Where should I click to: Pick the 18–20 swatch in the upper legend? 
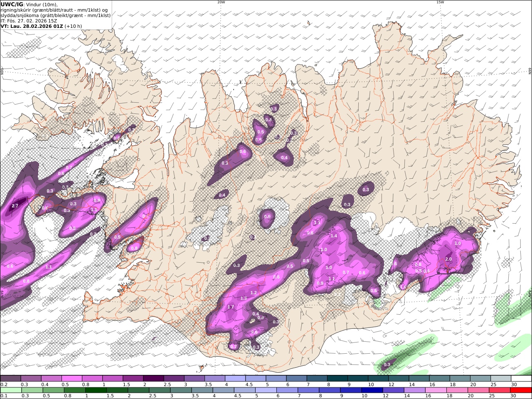[460, 379]
